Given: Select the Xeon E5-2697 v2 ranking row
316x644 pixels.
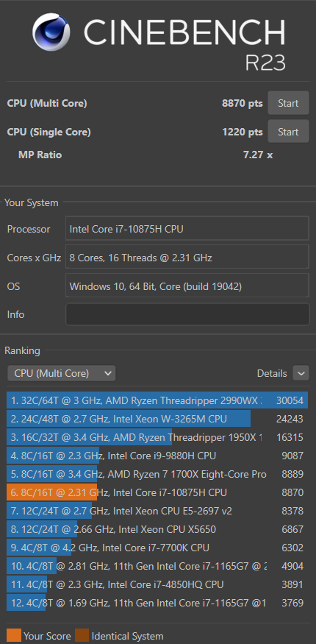Looking at the screenshot, I should pyautogui.click(x=157, y=511).
